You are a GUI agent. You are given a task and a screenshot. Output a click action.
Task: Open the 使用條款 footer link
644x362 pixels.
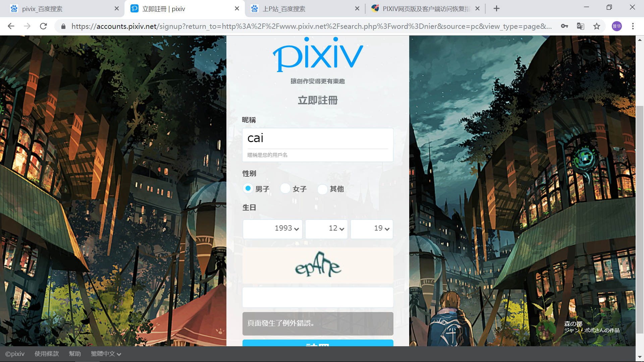[x=47, y=354]
